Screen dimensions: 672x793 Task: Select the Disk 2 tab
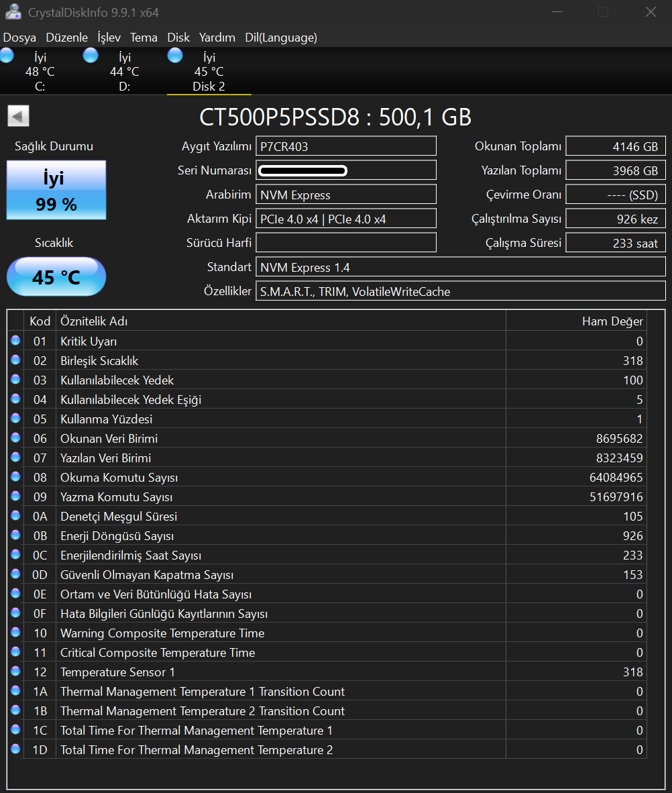tap(209, 71)
